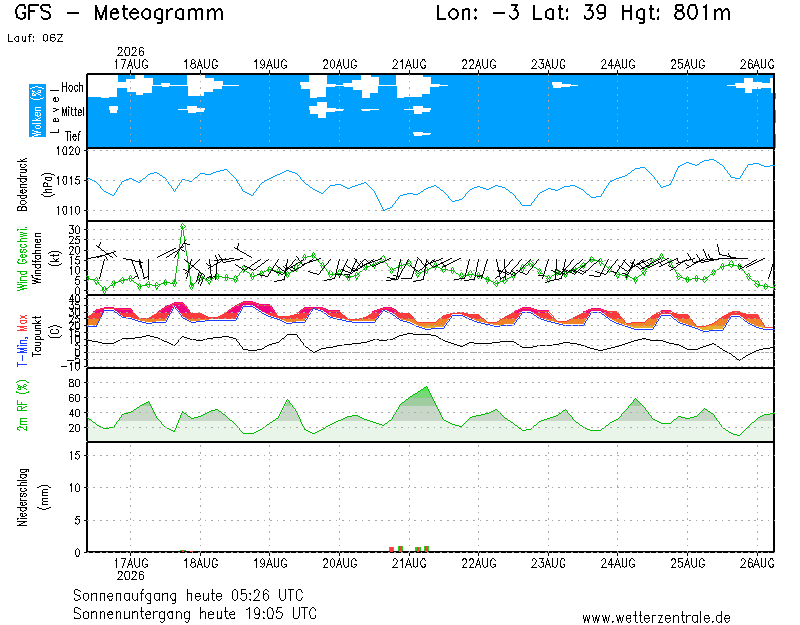Click the top axis '19AUG' date label

click(270, 65)
